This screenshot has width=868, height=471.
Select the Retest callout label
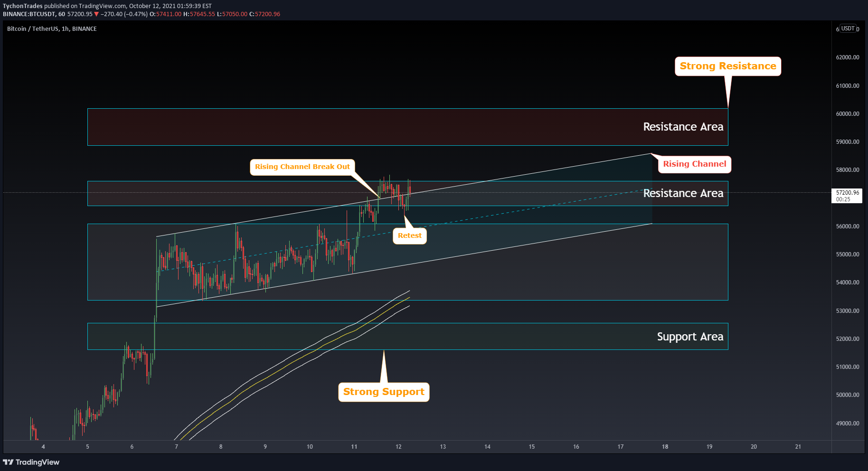(x=410, y=235)
